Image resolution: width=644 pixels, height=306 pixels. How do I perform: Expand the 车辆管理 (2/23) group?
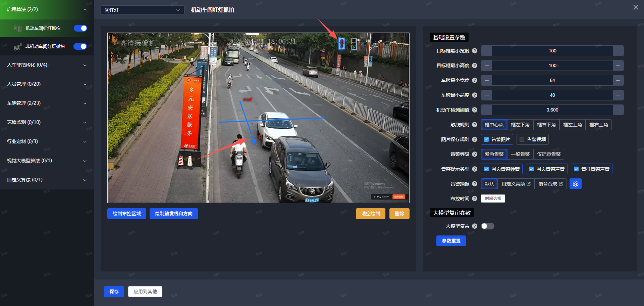coord(47,103)
